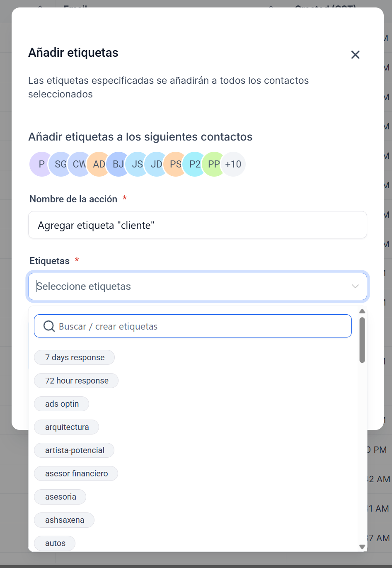Show the +10 additional contacts
Image resolution: width=392 pixels, height=568 pixels.
pyautogui.click(x=233, y=164)
